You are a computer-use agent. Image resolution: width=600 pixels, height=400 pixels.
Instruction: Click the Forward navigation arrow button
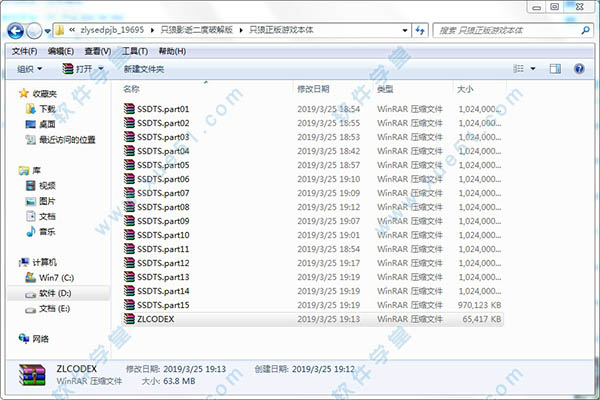(x=34, y=31)
